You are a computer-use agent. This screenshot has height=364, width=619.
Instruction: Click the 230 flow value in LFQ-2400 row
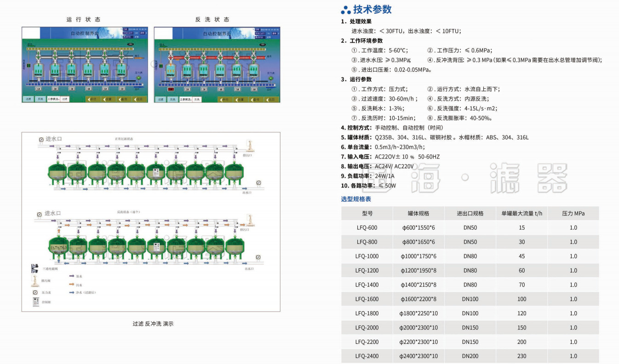(522, 356)
